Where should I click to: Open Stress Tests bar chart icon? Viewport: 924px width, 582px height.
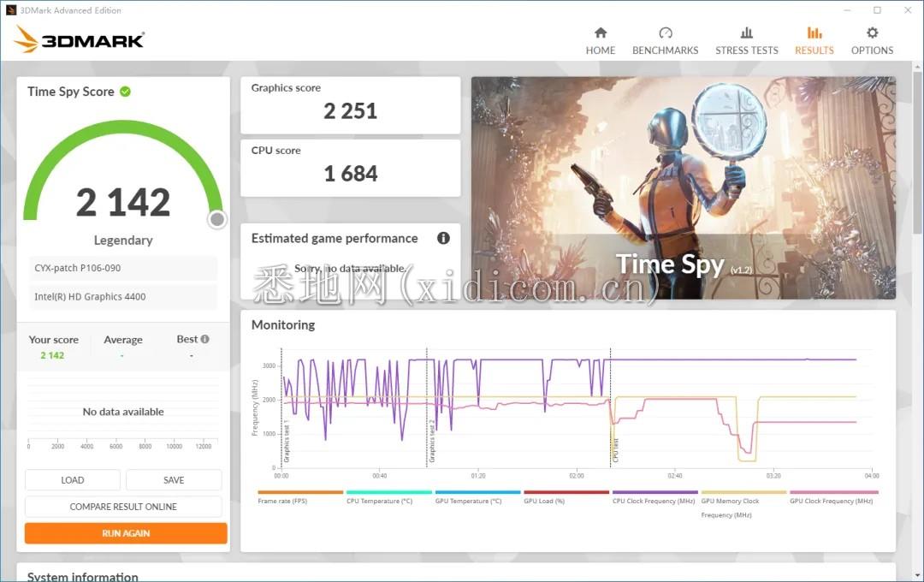pos(746,33)
